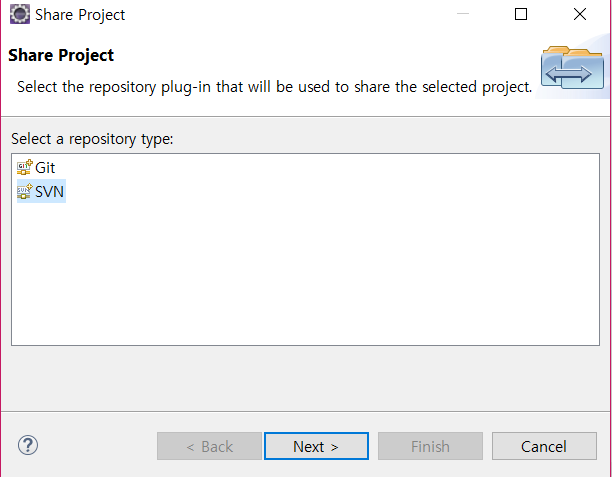Select the Git entry label in the list
Image resolution: width=612 pixels, height=477 pixels.
(x=45, y=167)
